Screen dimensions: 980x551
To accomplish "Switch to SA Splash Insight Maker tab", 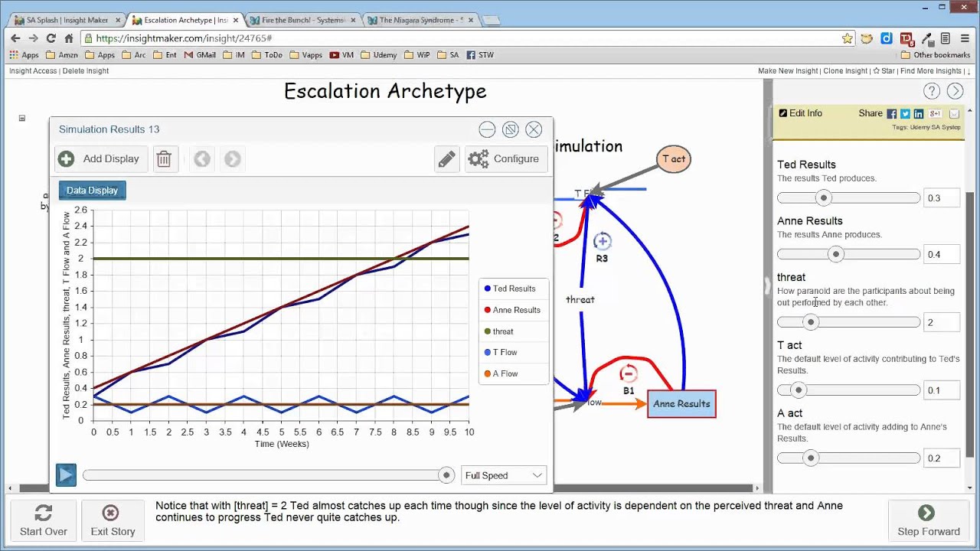I will click(67, 20).
